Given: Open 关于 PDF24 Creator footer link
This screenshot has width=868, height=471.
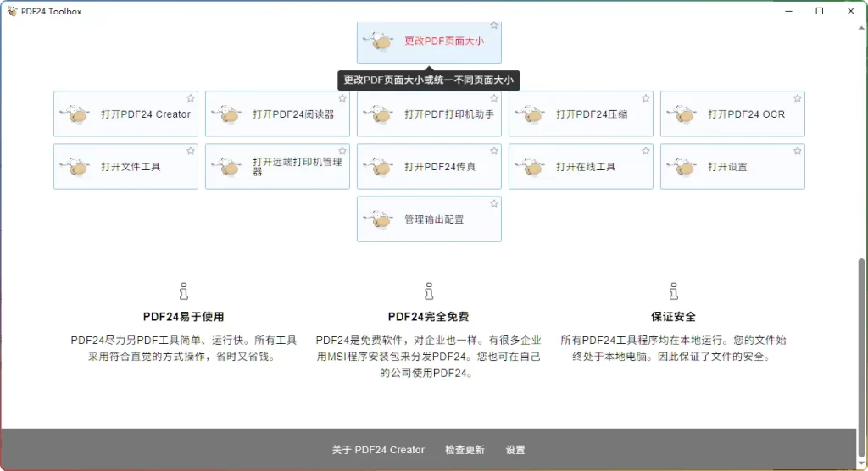Looking at the screenshot, I should click(378, 450).
